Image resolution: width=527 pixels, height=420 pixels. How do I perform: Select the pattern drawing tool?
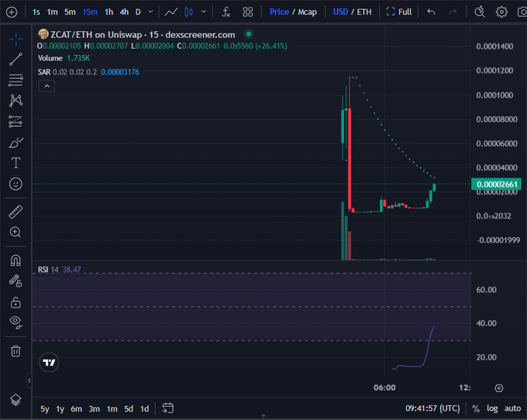click(15, 101)
